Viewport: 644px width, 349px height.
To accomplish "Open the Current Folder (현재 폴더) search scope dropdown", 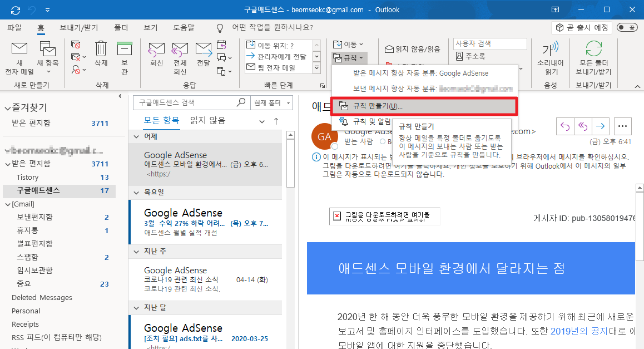I will click(x=271, y=102).
